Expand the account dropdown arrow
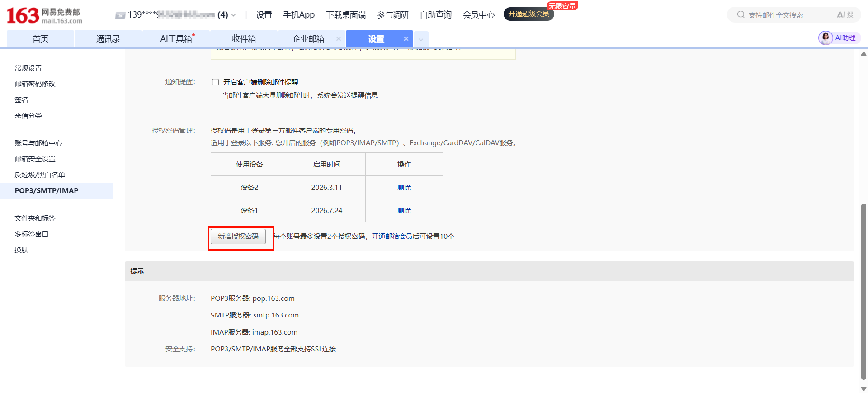The width and height of the screenshot is (868, 393). pyautogui.click(x=233, y=15)
